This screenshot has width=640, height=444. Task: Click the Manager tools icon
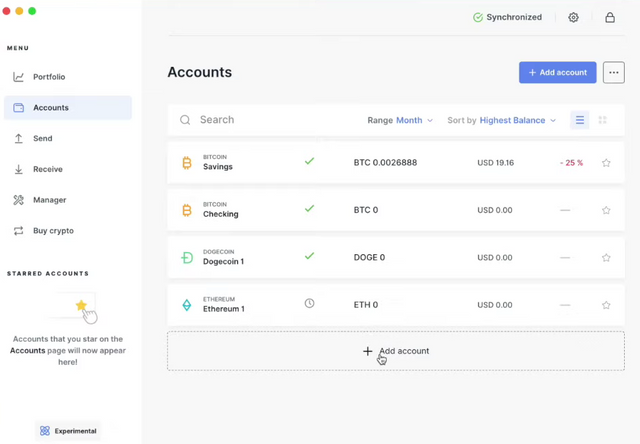[18, 200]
